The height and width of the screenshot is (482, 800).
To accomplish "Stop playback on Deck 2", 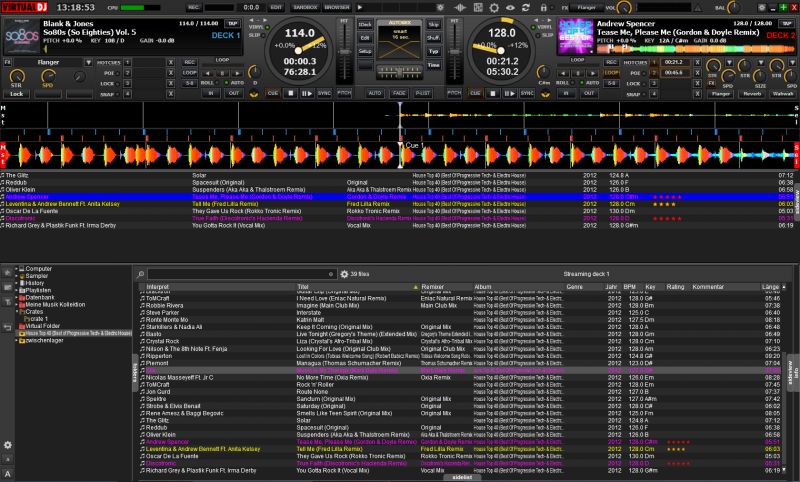I will click(492, 93).
